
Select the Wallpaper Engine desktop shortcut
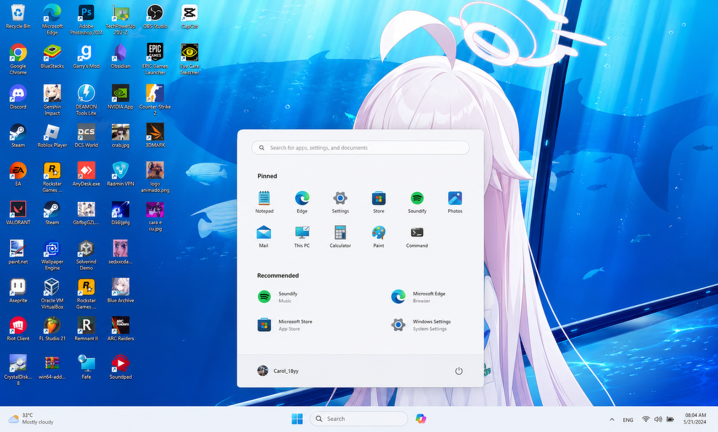tap(52, 255)
